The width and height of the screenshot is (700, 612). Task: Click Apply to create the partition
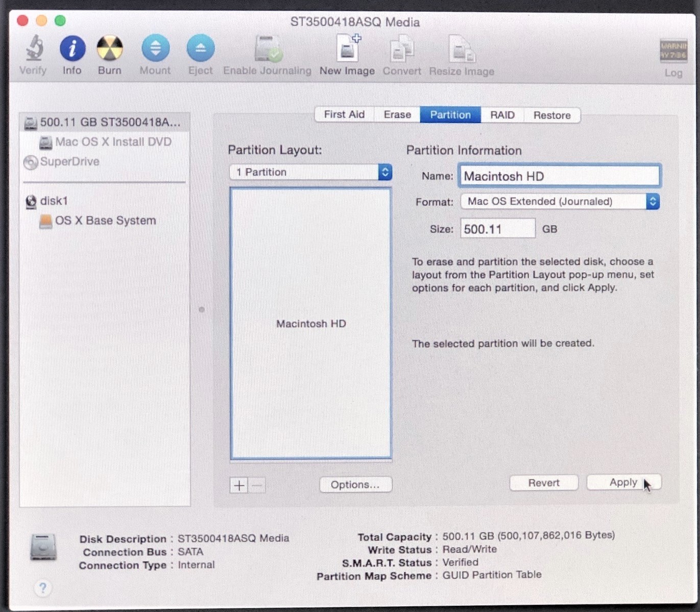[623, 482]
